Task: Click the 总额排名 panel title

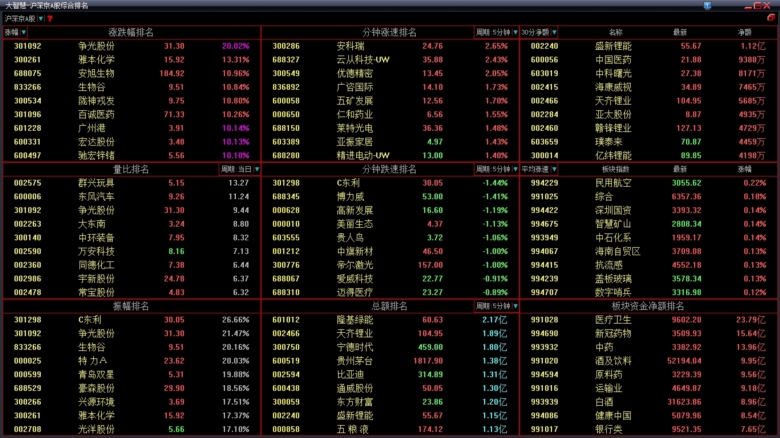Action: pyautogui.click(x=389, y=306)
